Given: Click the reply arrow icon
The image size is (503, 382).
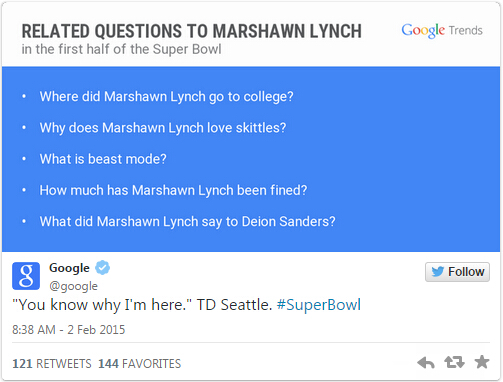Looking at the screenshot, I should point(426,362).
